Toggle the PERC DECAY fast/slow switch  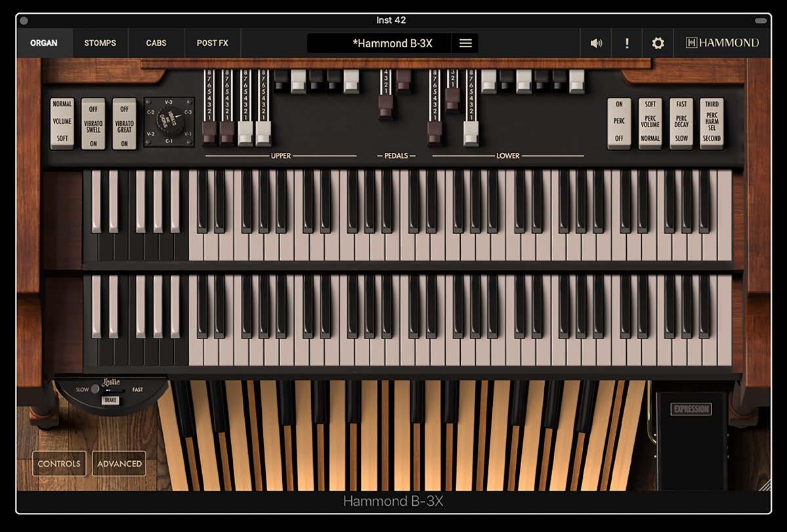click(x=681, y=123)
